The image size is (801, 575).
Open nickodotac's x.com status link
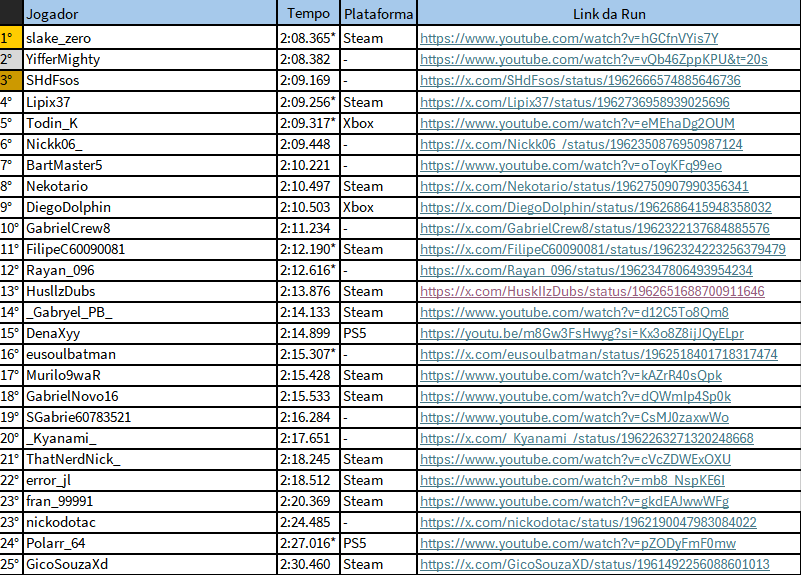coord(588,522)
